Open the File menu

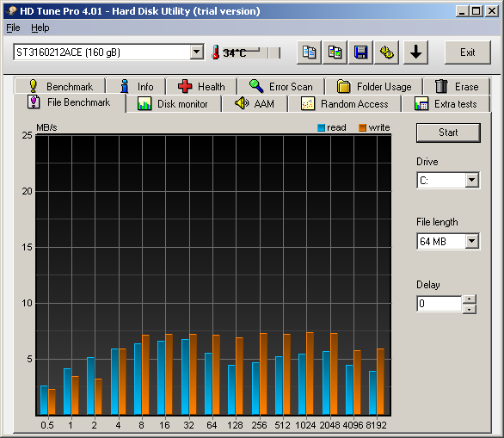13,28
